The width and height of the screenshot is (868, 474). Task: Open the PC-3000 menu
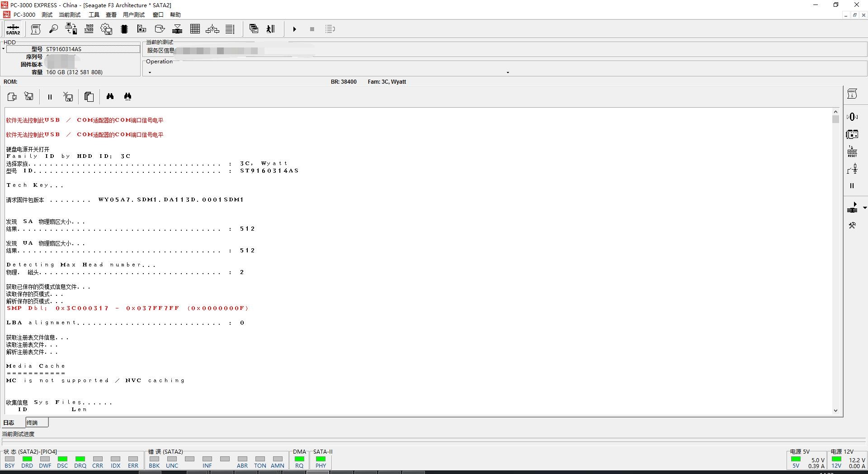(24, 15)
